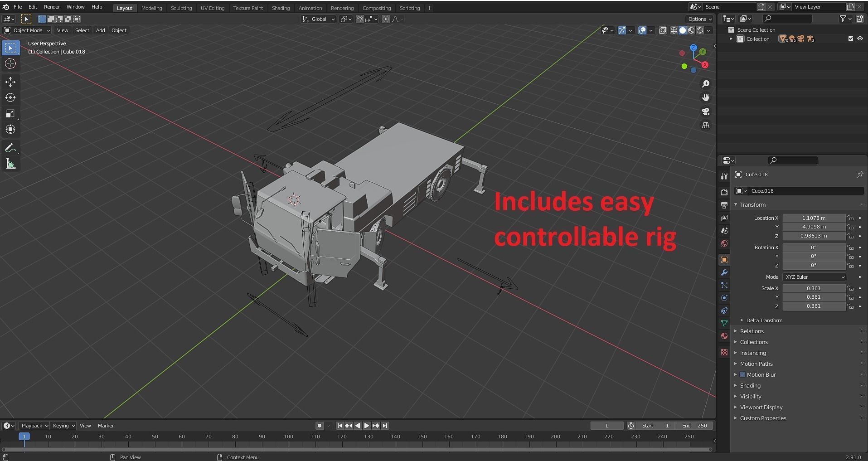Open Output properties tab
Viewport: 868px width, 461px height.
click(x=724, y=205)
